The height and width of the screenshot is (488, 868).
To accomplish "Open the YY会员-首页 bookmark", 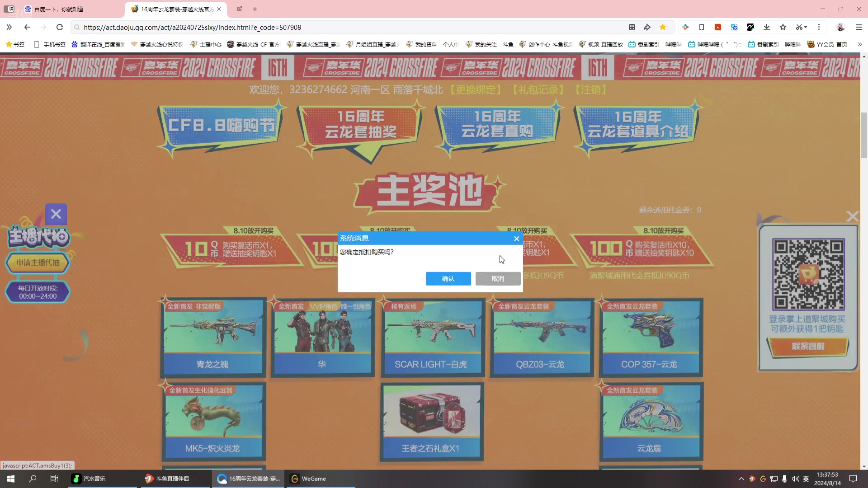I will pos(827,44).
